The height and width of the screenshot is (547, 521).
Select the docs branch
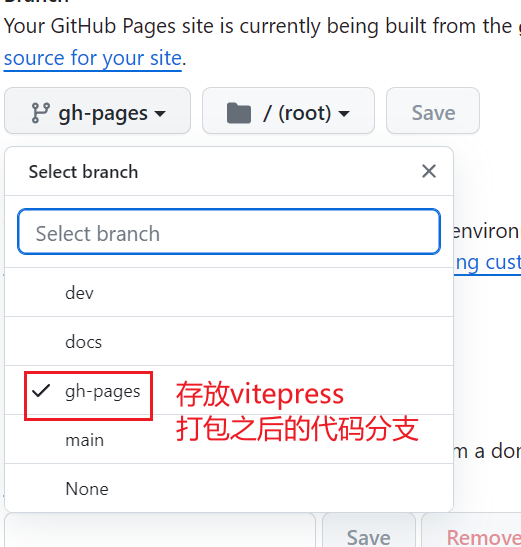(229, 341)
